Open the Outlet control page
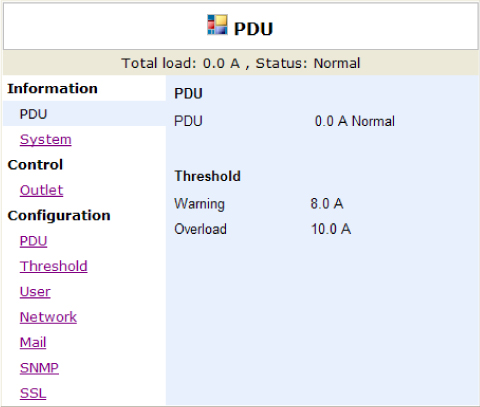 (41, 190)
